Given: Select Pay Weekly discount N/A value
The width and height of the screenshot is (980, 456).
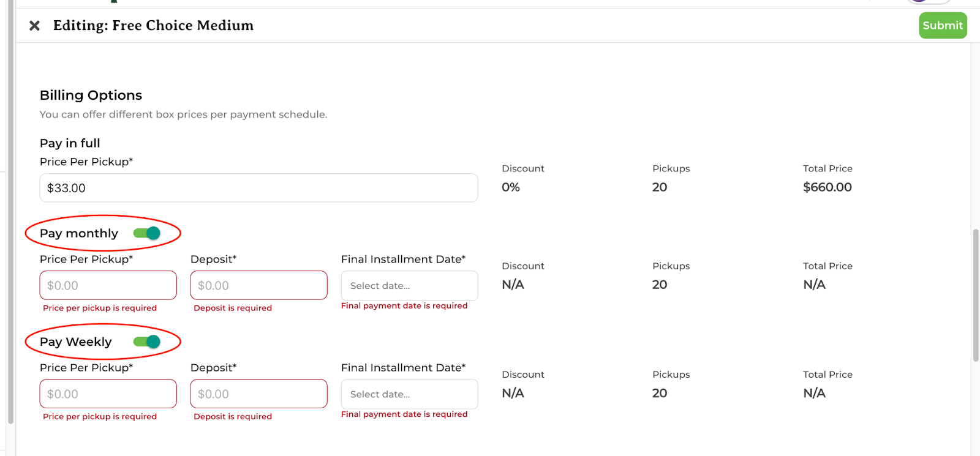Looking at the screenshot, I should [513, 393].
